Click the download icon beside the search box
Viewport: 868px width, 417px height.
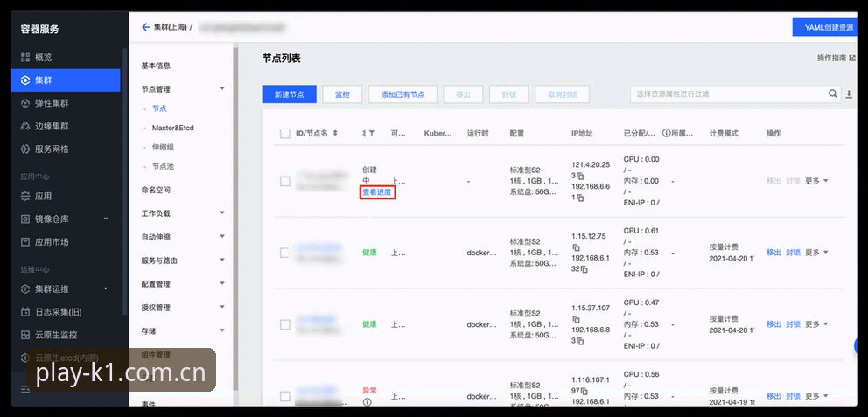pyautogui.click(x=849, y=94)
